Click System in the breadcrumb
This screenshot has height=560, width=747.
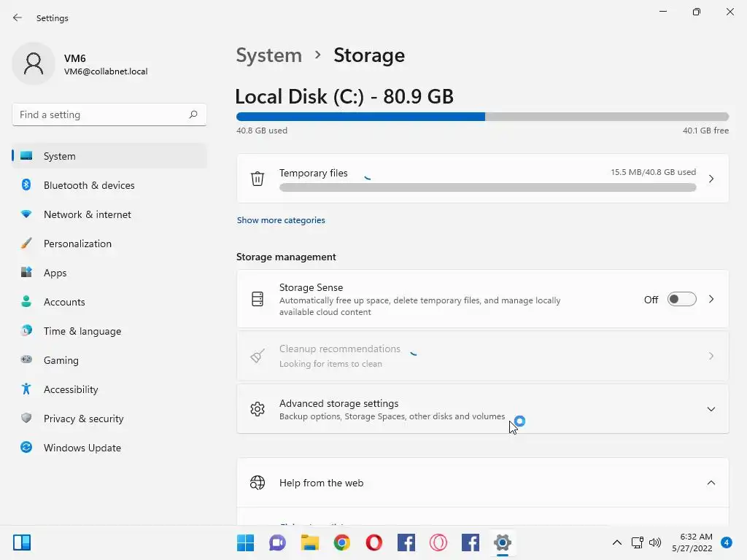268,55
